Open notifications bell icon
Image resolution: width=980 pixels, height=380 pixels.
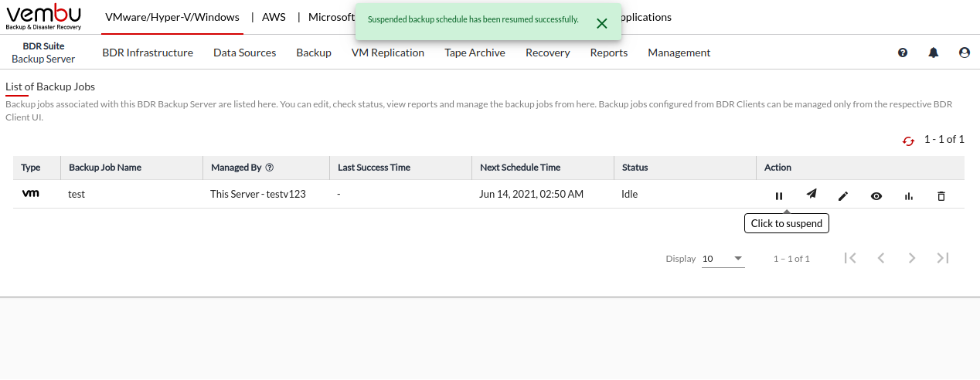click(x=934, y=53)
